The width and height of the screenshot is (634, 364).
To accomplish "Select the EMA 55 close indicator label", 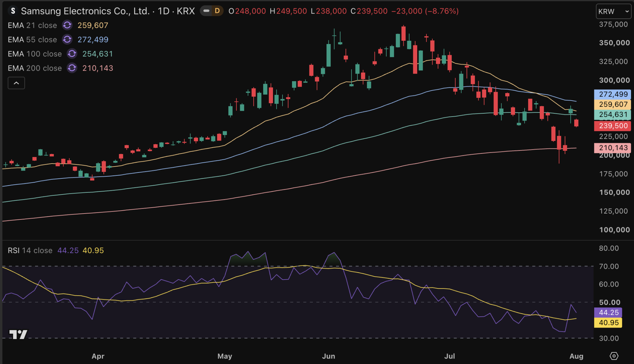I will tap(32, 39).
